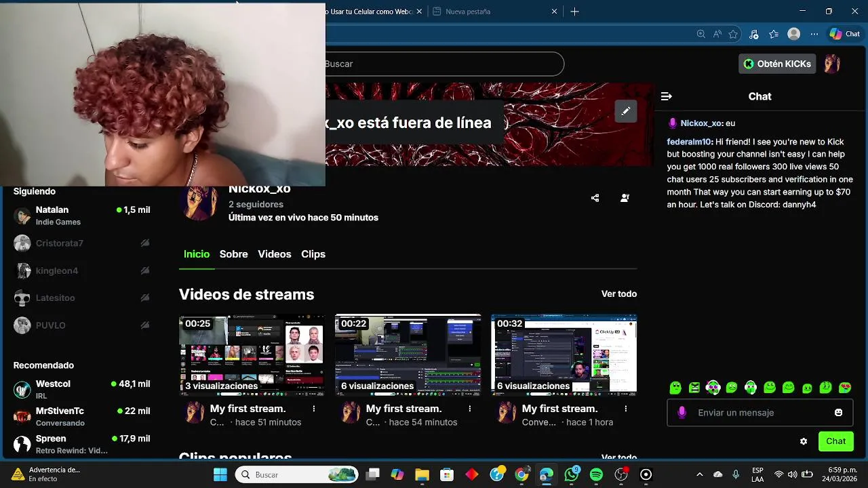Open PUVLO followed channel
Image resolution: width=868 pixels, height=488 pixels.
point(81,325)
